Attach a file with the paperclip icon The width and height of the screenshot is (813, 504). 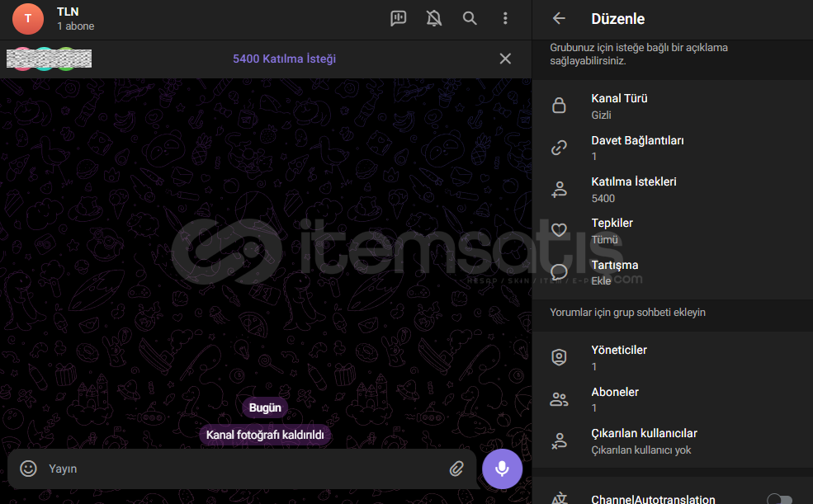point(456,469)
